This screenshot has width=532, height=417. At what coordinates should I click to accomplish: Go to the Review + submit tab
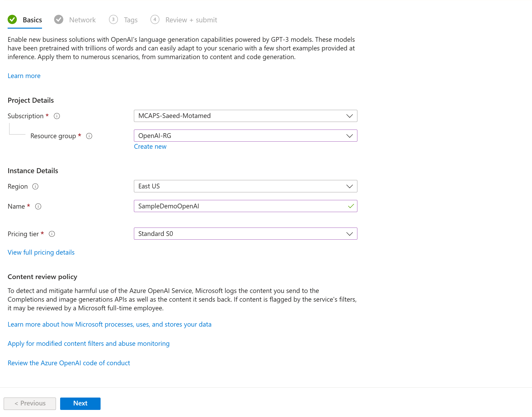tap(191, 20)
